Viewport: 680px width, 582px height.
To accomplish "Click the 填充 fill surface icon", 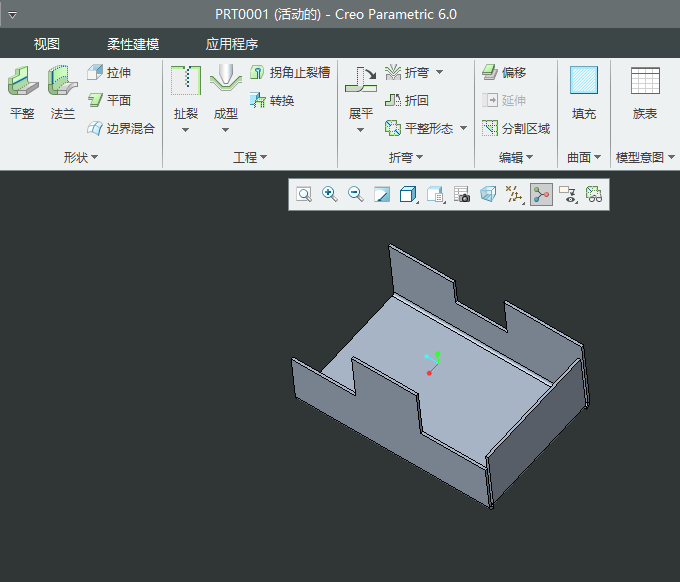I will [x=583, y=92].
